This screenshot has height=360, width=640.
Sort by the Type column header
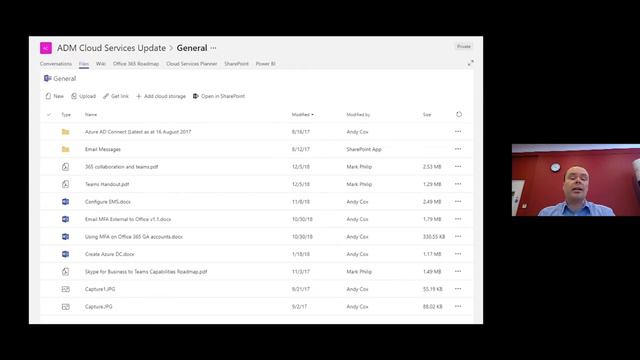tap(66, 115)
